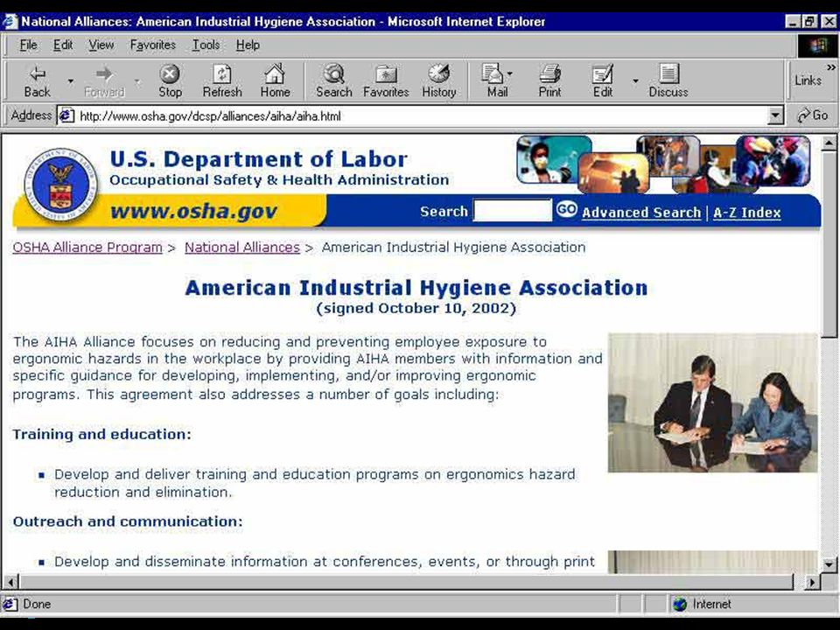The width and height of the screenshot is (840, 630).
Task: Open the View menu
Action: 101,45
